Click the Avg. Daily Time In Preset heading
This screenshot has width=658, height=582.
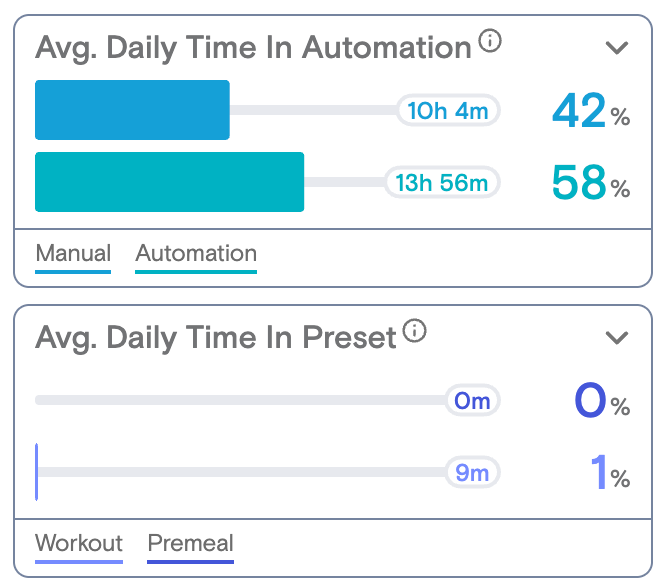click(x=216, y=337)
